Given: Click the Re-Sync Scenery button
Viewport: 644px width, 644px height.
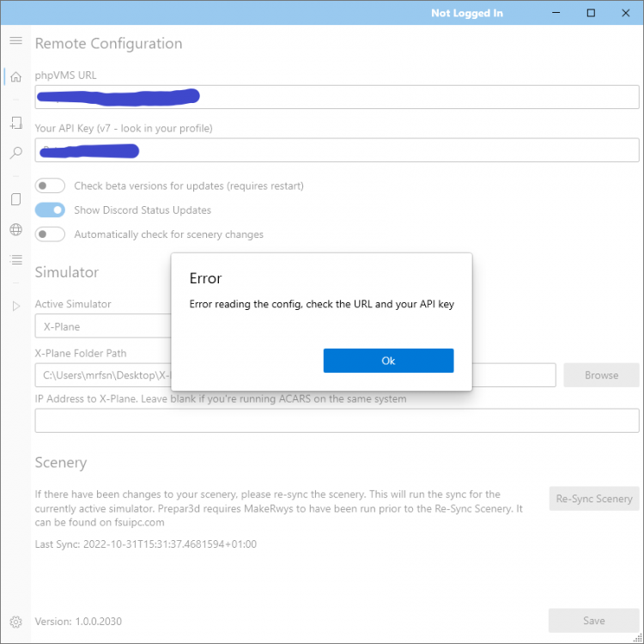Looking at the screenshot, I should pos(594,498).
